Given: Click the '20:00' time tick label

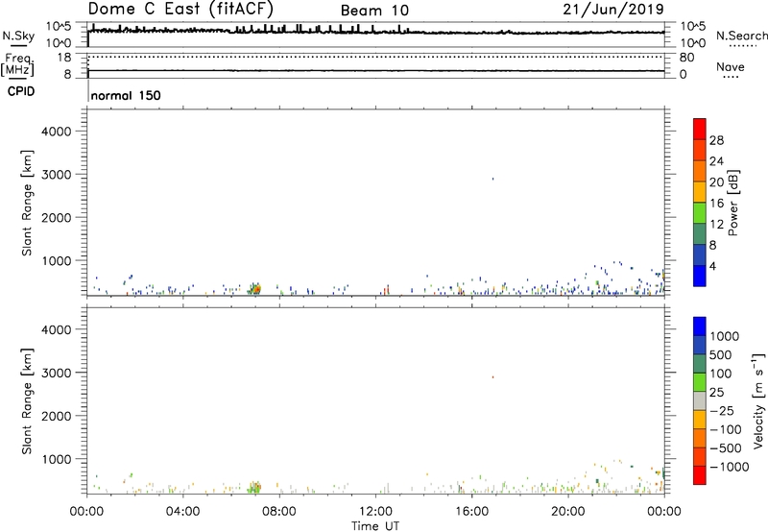Looking at the screenshot, I should click(x=567, y=512).
